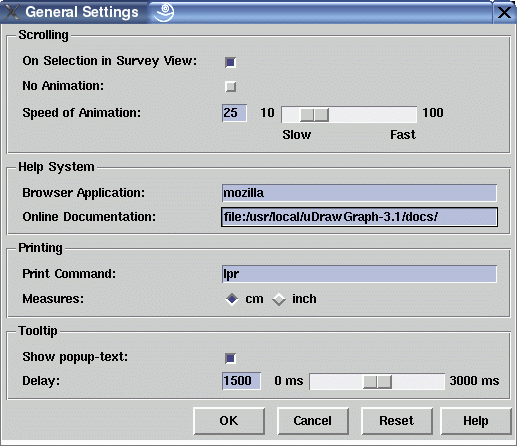Viewport: 517px width, 446px height.
Task: Toggle On Selection in Survey View checkbox
Action: coord(230,62)
